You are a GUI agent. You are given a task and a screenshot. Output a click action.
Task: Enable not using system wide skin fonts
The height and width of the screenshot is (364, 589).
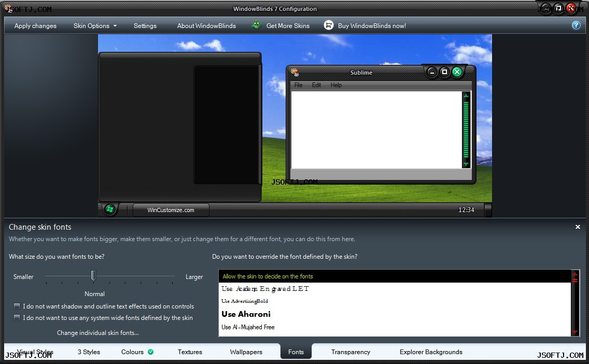17,318
